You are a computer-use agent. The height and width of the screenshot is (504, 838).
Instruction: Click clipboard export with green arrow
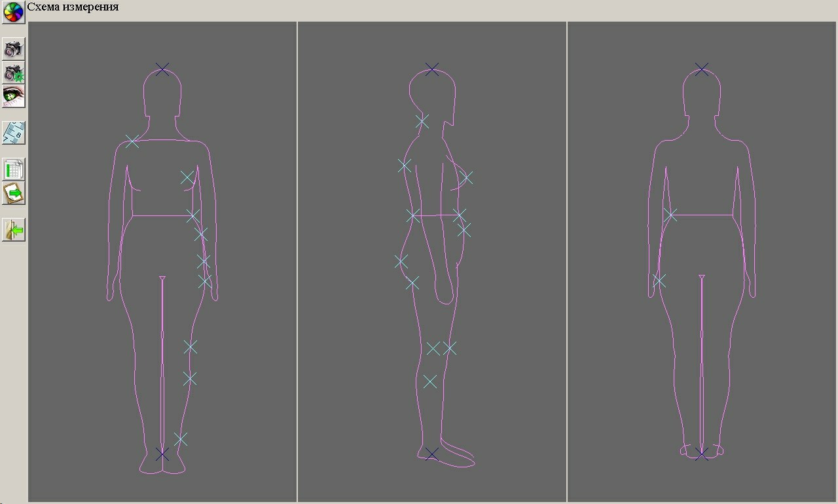pyautogui.click(x=13, y=193)
